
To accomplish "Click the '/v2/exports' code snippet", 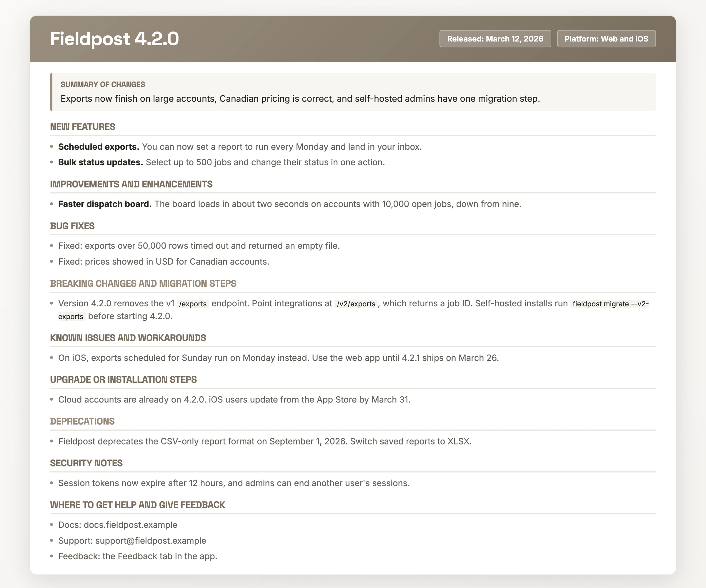I will (356, 304).
